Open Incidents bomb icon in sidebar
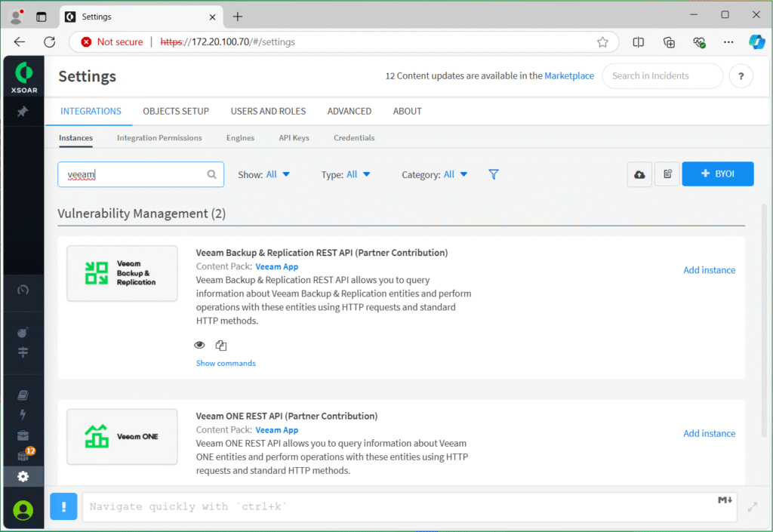 coord(23,333)
